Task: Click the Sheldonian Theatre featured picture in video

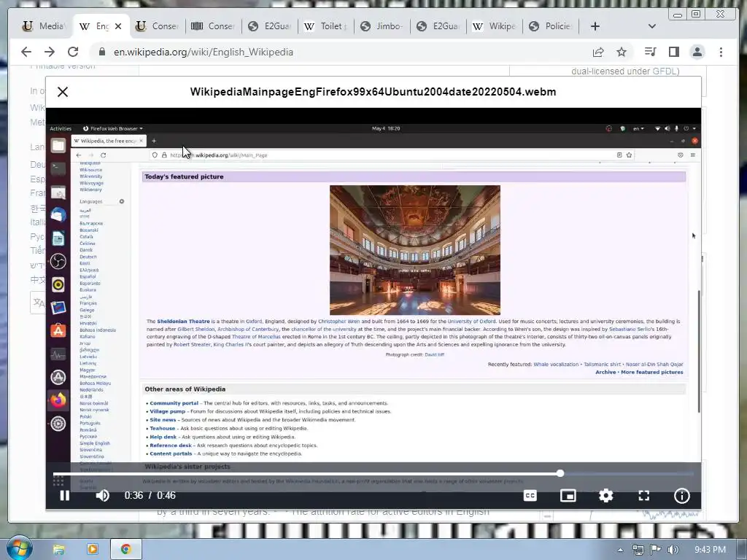Action: click(415, 250)
